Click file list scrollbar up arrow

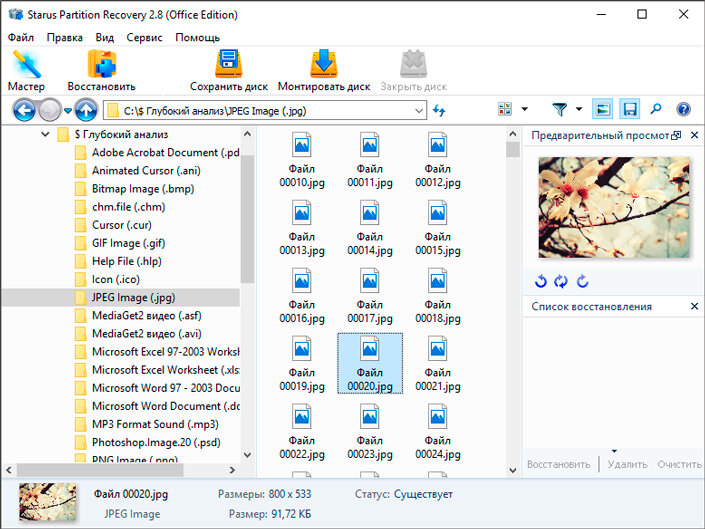[x=513, y=134]
